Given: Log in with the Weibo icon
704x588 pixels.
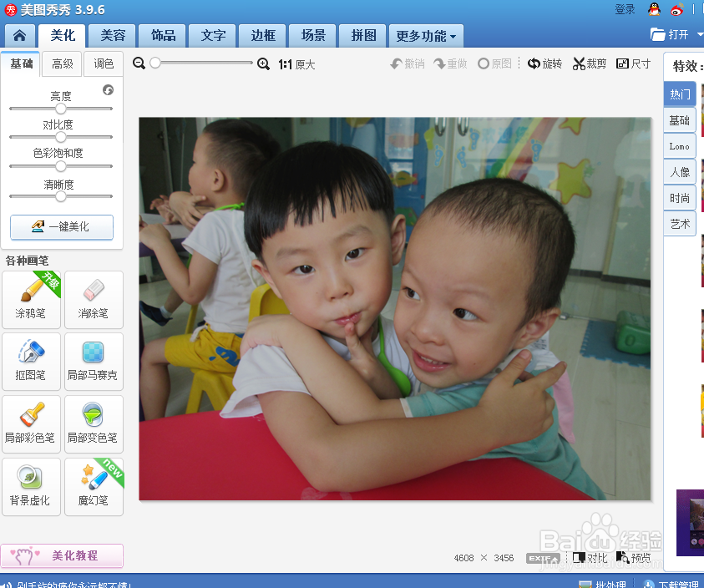Looking at the screenshot, I should pos(677,9).
